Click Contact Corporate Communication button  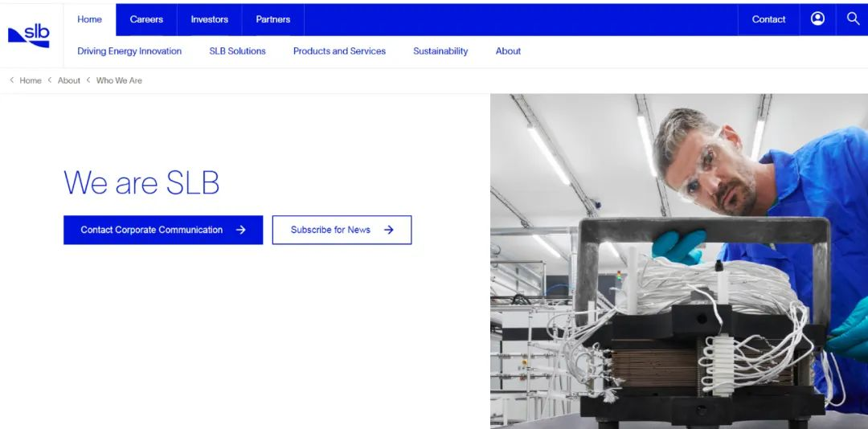tap(163, 230)
